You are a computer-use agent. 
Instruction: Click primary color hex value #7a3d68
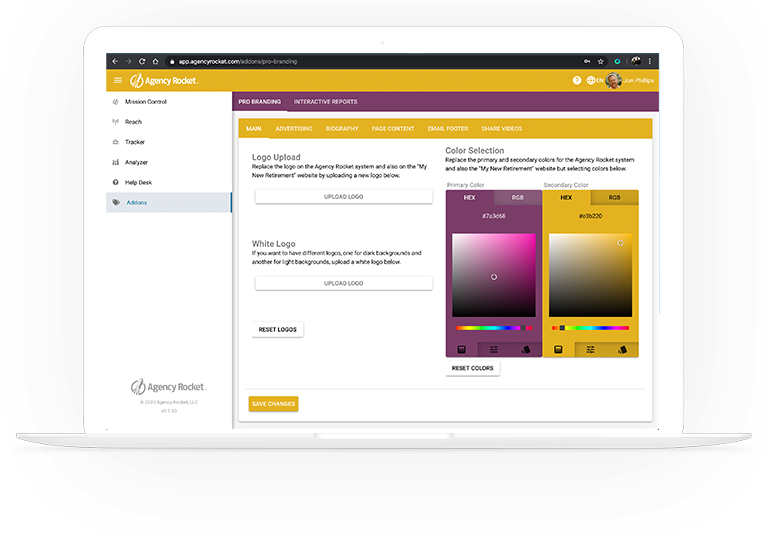(x=494, y=216)
